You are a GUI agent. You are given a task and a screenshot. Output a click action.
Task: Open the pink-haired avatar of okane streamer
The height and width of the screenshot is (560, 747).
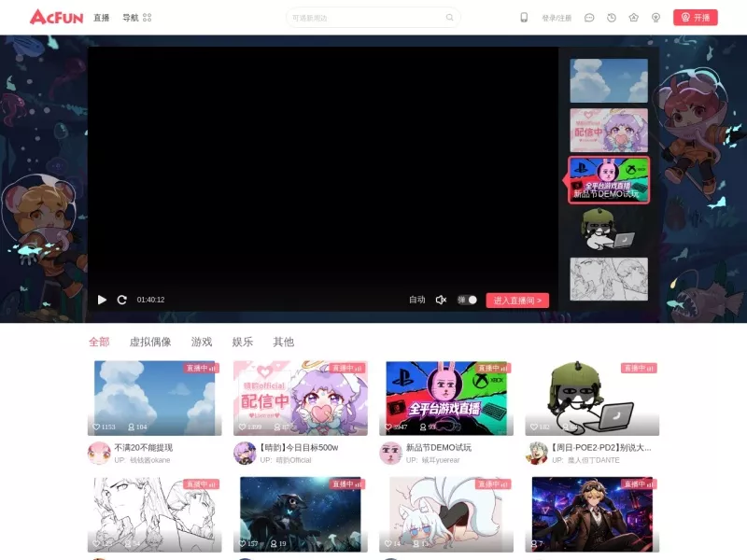[99, 453]
